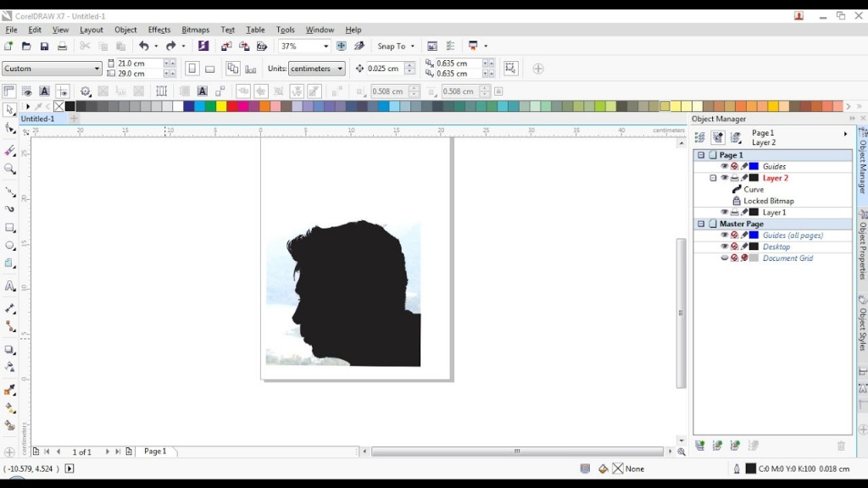Viewport: 868px width, 488px height.
Task: Toggle visibility of Guides (all pages)
Action: pos(724,236)
